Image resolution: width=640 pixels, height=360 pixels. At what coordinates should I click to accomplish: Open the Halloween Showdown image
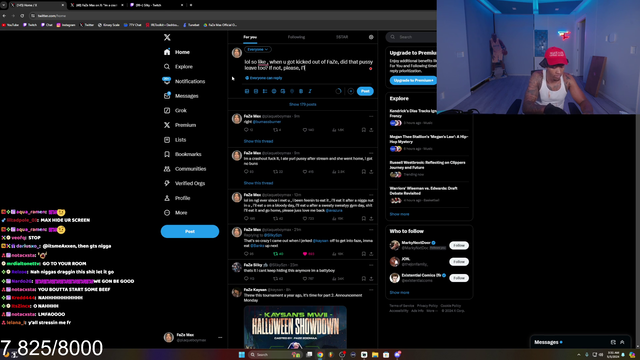tap(295, 327)
